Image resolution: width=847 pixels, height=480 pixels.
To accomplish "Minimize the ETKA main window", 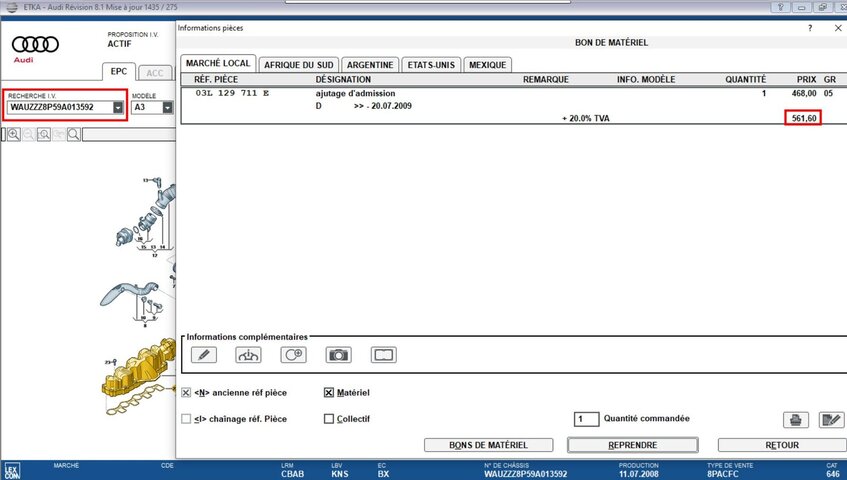I will (x=802, y=7).
